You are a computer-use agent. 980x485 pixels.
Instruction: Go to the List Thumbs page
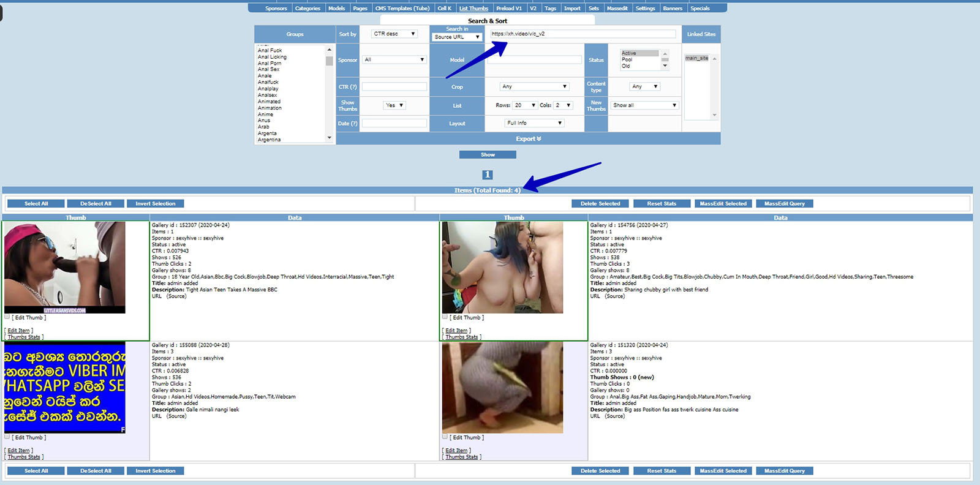tap(473, 8)
